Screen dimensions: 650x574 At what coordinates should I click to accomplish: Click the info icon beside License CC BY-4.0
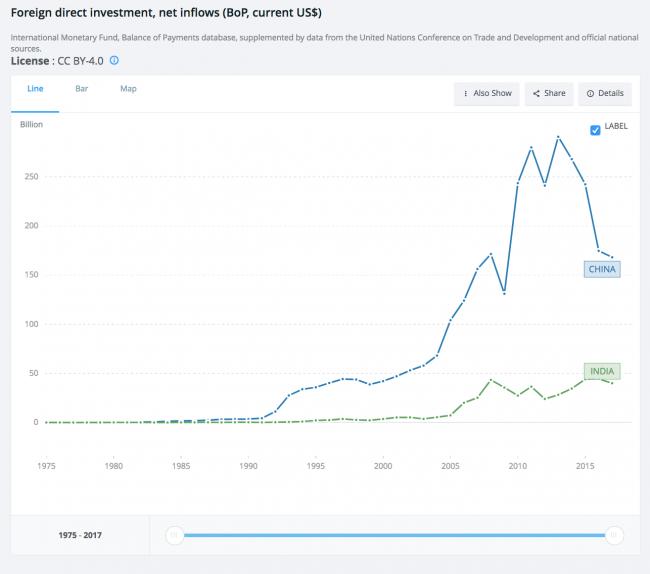point(114,60)
